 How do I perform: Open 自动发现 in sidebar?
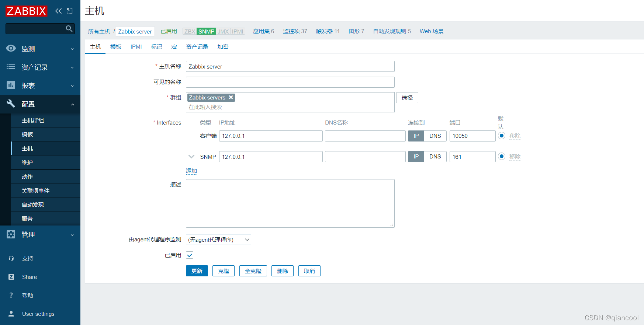pyautogui.click(x=46, y=205)
